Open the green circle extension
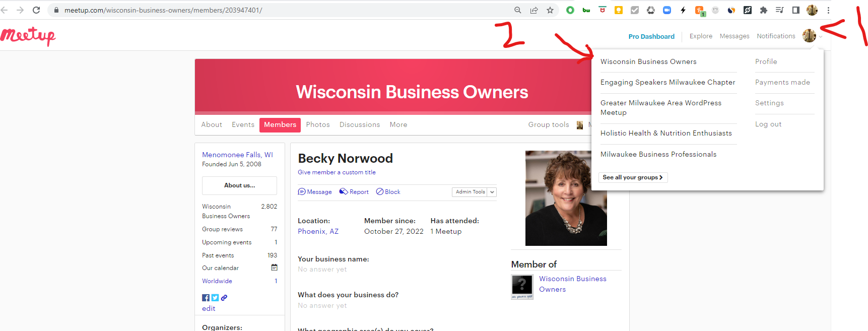The height and width of the screenshot is (331, 868). (570, 10)
